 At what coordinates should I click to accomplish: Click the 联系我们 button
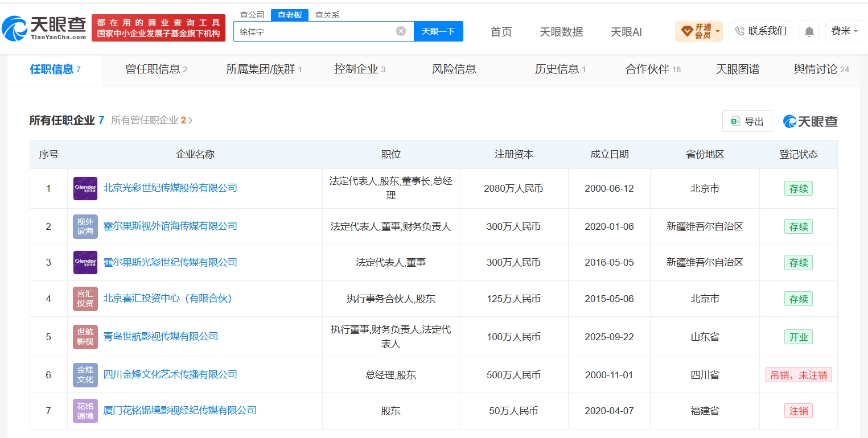(x=760, y=31)
